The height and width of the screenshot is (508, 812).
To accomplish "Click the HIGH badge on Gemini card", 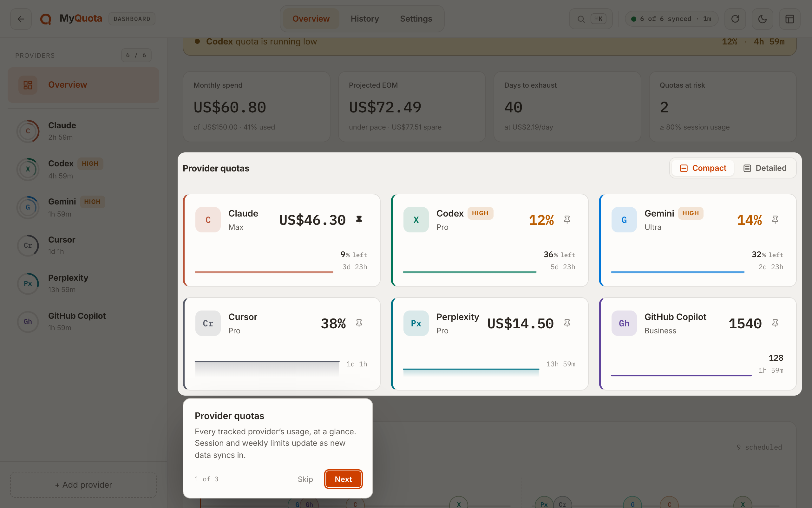I will pyautogui.click(x=691, y=213).
